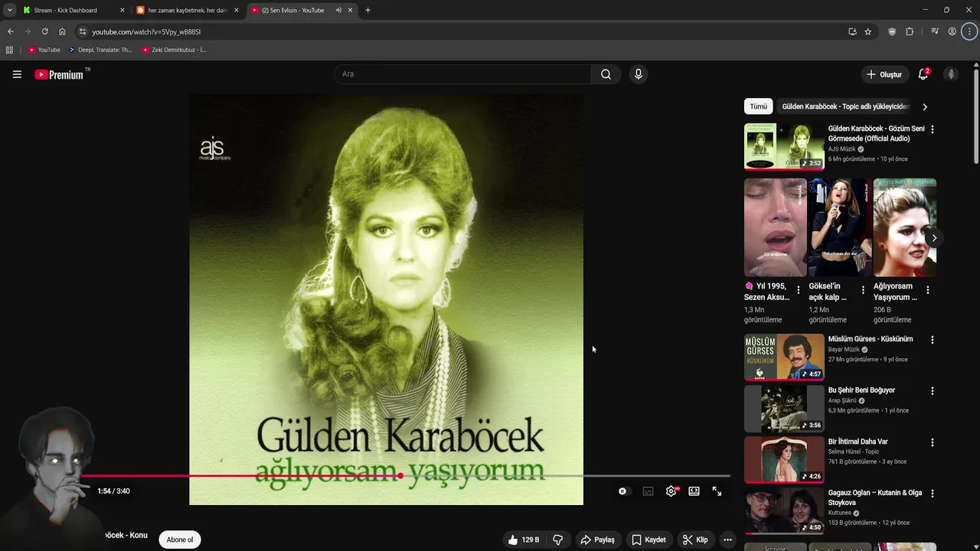Viewport: 980px width, 551px height.
Task: Open Chrome three-dot menu
Action: 969,31
